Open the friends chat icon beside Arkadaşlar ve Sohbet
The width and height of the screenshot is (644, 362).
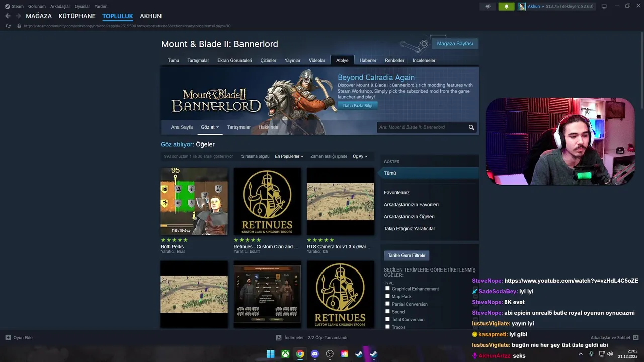[636, 338]
